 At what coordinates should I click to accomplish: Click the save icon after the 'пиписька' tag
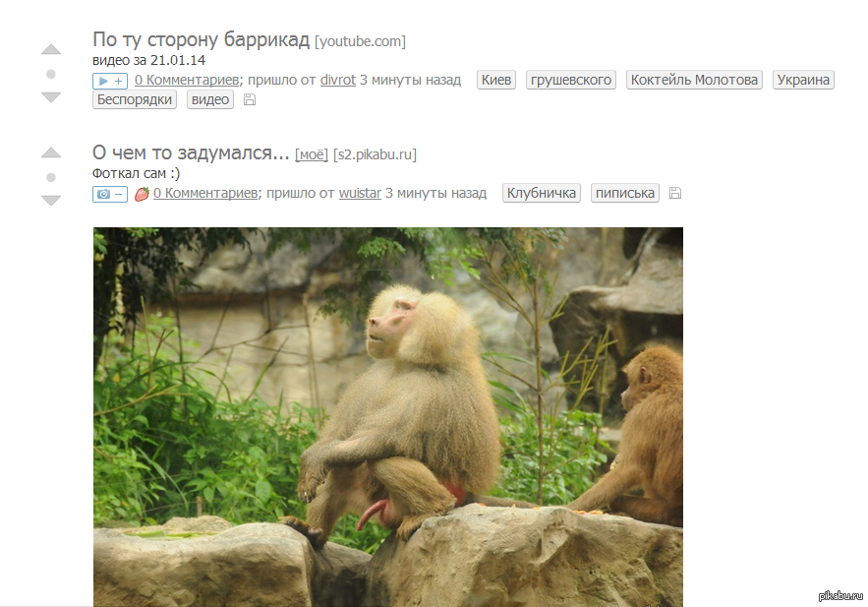click(x=674, y=193)
